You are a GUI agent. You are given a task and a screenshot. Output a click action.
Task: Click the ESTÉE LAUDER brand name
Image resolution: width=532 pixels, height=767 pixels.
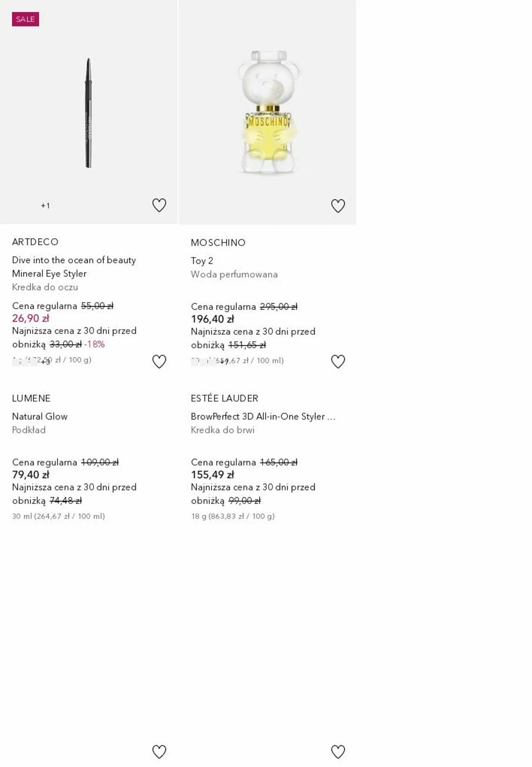224,398
